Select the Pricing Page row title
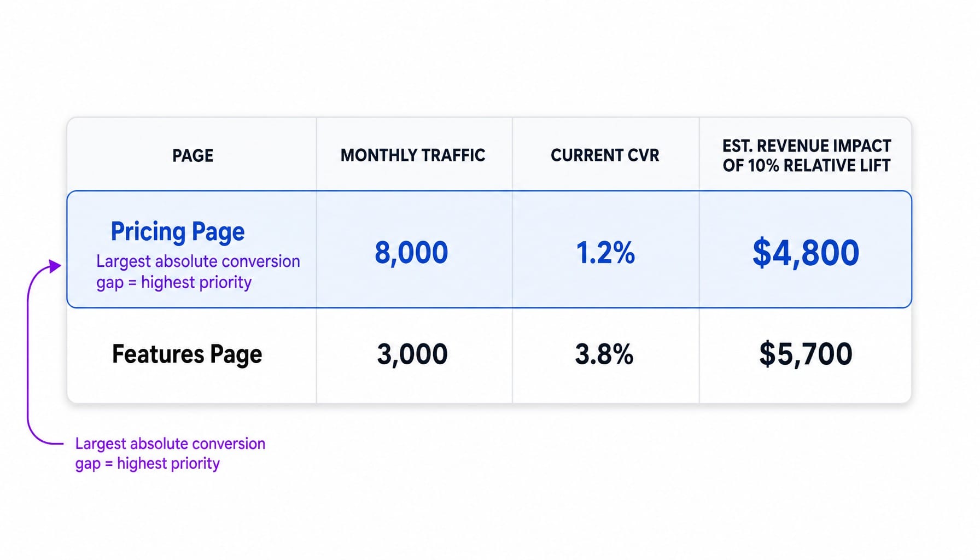Image resolution: width=980 pixels, height=560 pixels. [178, 232]
